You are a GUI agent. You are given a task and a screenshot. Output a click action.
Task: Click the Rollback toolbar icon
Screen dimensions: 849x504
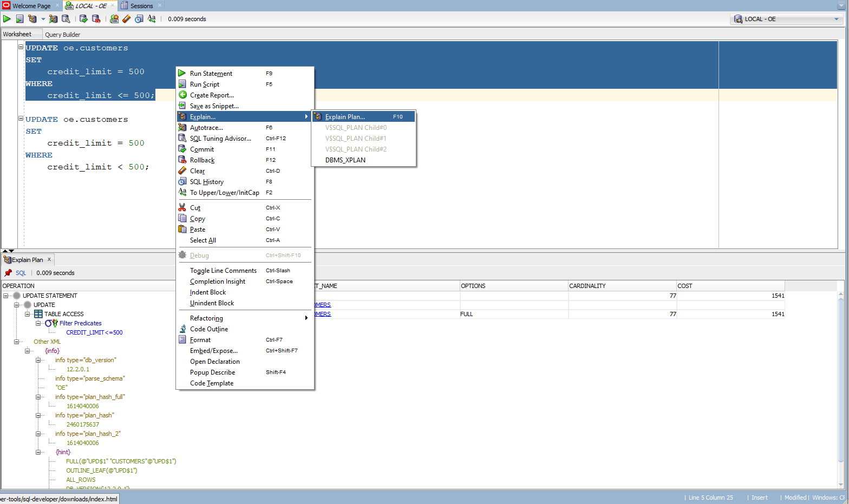[x=96, y=19]
